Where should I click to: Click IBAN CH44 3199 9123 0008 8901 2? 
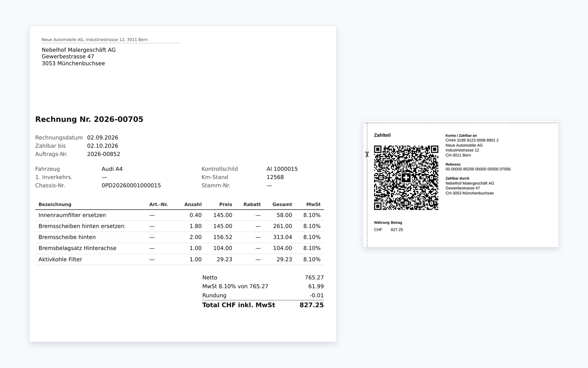coord(472,140)
